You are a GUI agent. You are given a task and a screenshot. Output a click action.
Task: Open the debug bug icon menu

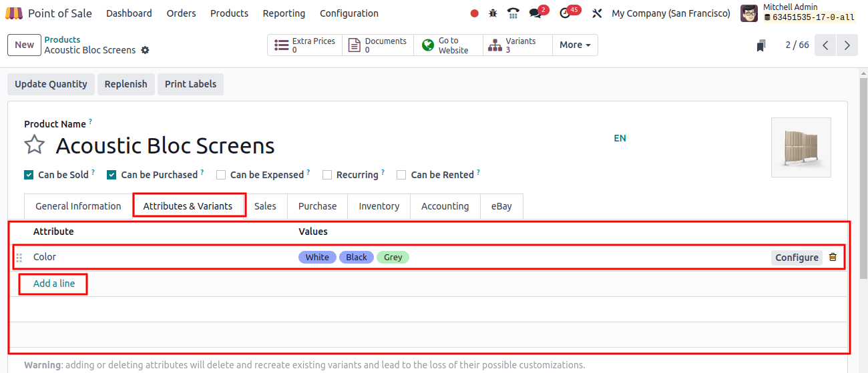click(x=493, y=13)
